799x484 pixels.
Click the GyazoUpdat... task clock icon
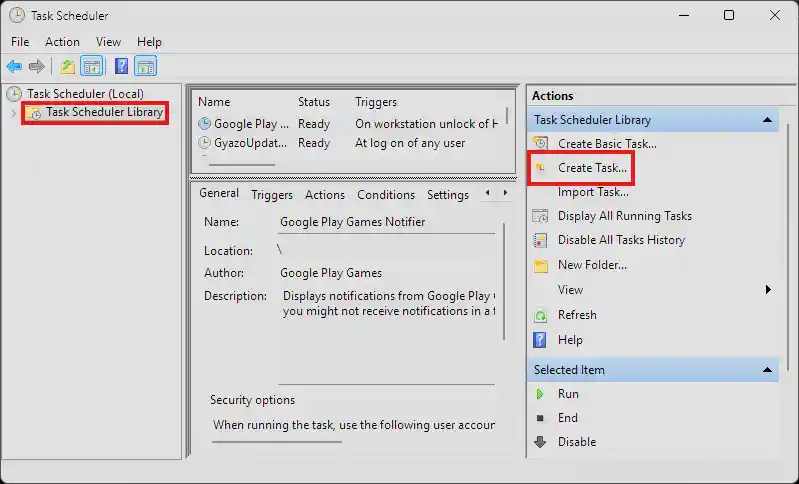pyautogui.click(x=204, y=143)
